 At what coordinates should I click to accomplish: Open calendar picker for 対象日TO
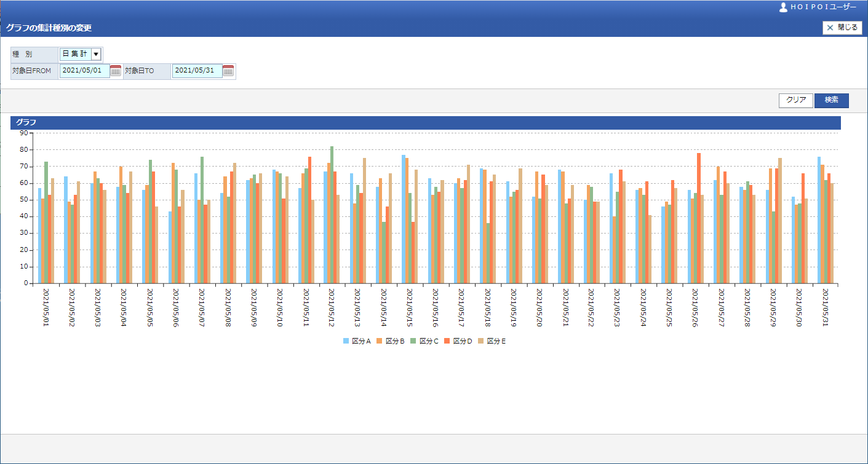(x=228, y=71)
